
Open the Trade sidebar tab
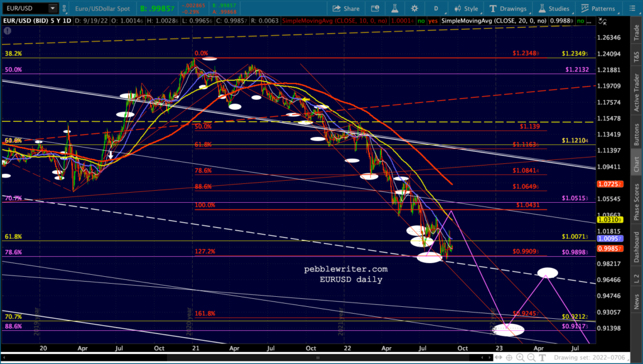tap(637, 33)
